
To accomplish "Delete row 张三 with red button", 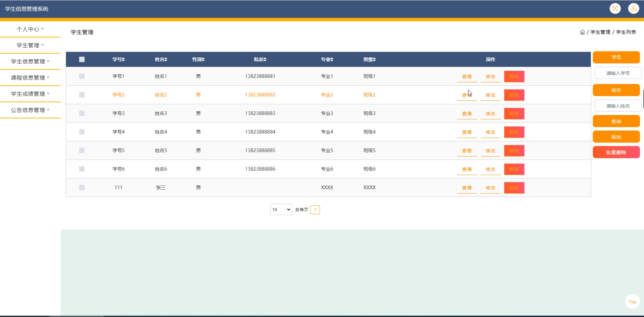I will tap(514, 188).
